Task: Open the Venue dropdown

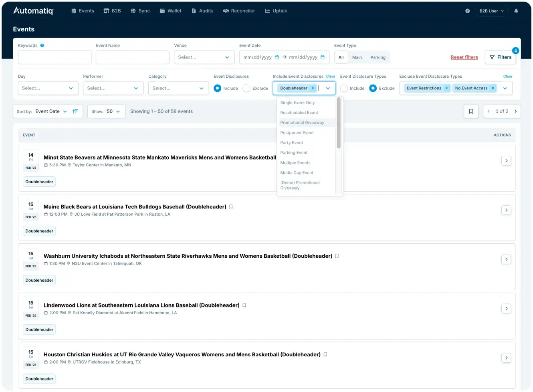Action: coord(204,57)
